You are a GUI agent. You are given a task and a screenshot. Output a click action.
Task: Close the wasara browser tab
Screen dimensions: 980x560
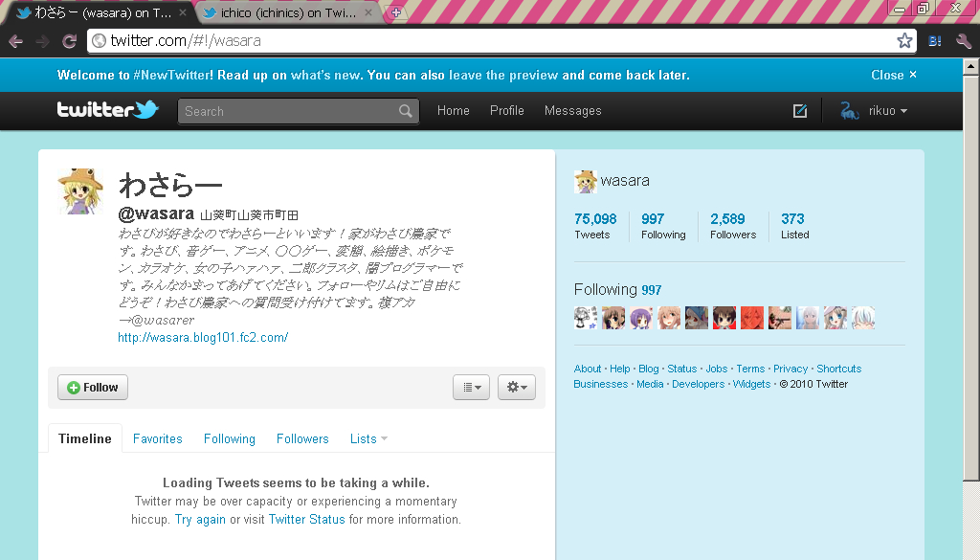[183, 12]
